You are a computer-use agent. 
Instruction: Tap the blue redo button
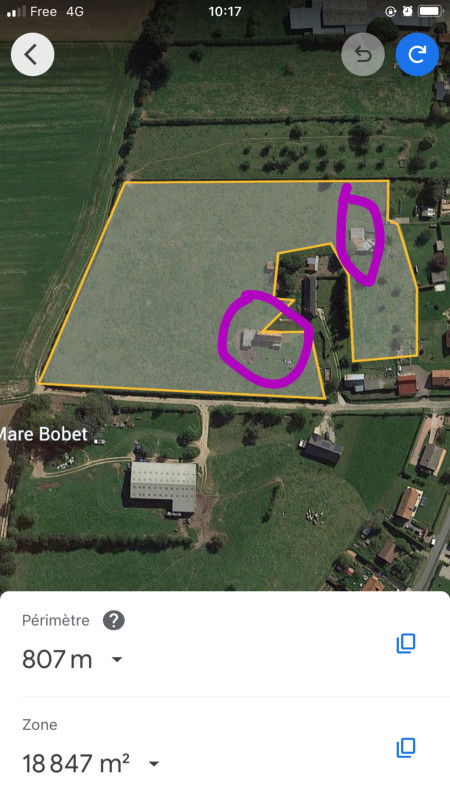(417, 54)
